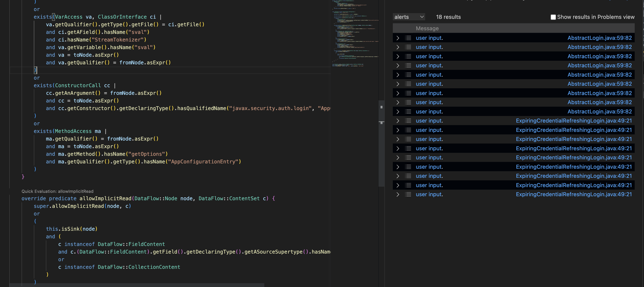Open the user input link in the first result row

(x=429, y=38)
